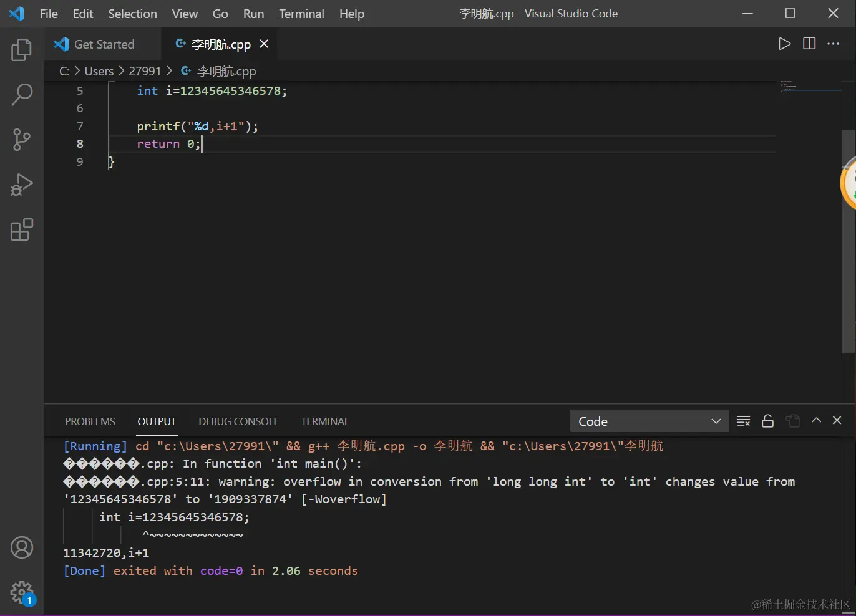Open the View menu
Viewport: 856px width, 616px height.
coord(185,14)
